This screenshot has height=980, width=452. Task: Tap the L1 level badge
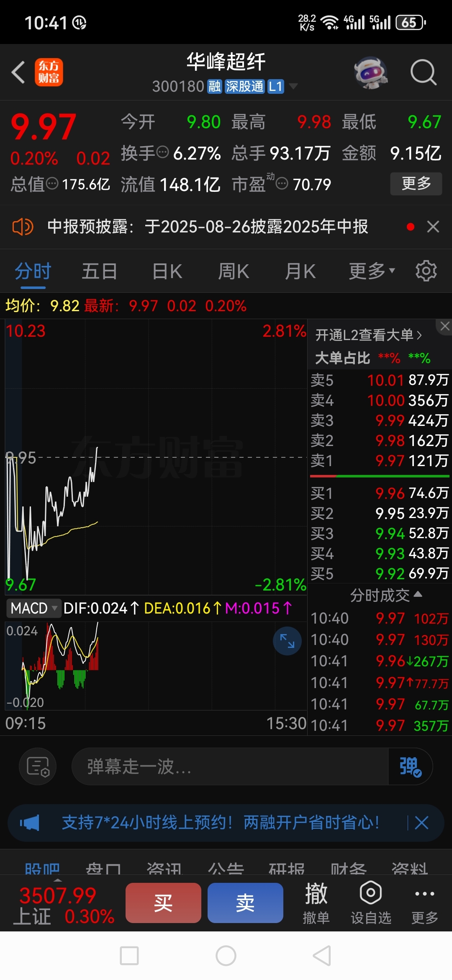(x=276, y=86)
